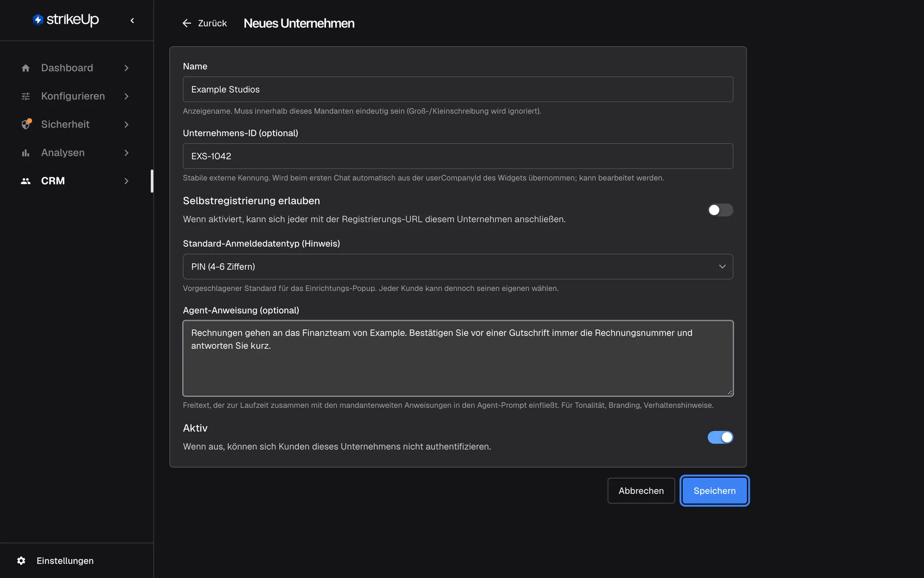Click the Dashboard home icon
The width and height of the screenshot is (924, 578).
pyautogui.click(x=26, y=68)
